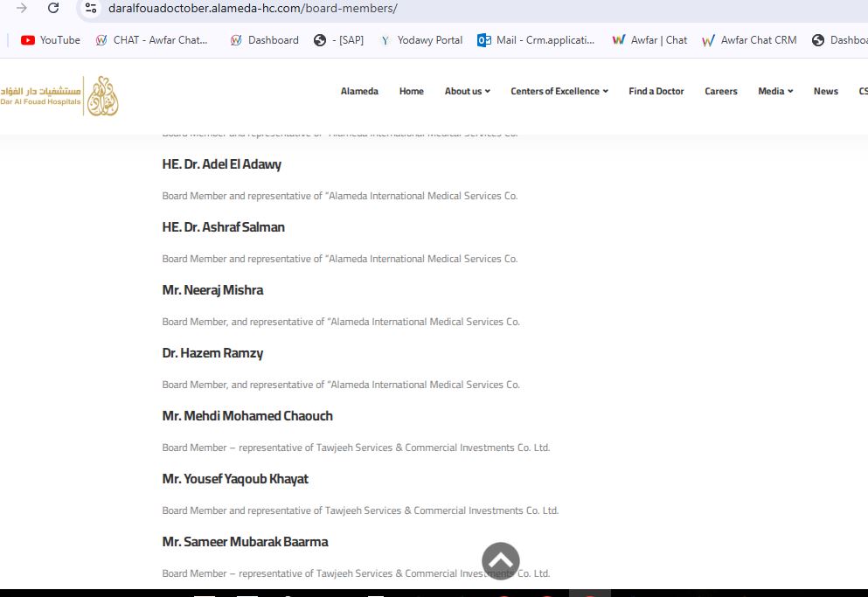Open the YouTube bookmark
Screen dimensions: 868x597
click(51, 40)
